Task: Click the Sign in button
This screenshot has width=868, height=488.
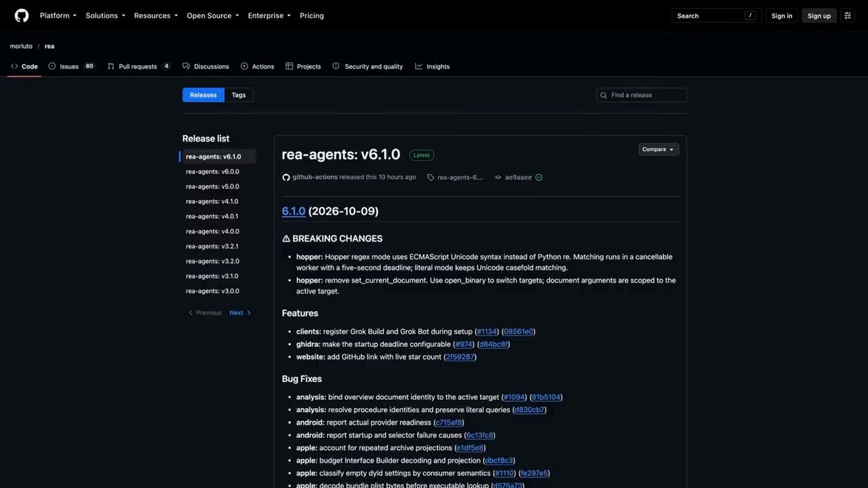Action: pyautogui.click(x=782, y=16)
